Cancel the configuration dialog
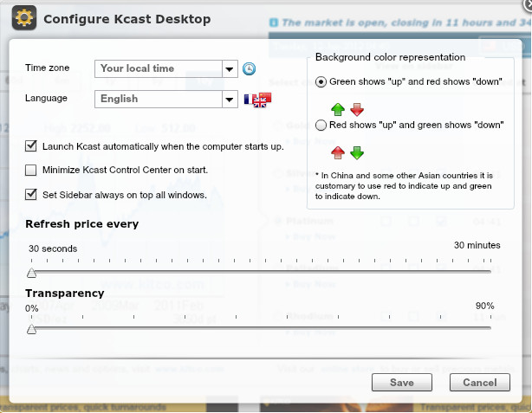This screenshot has width=532, height=413. pyautogui.click(x=480, y=383)
